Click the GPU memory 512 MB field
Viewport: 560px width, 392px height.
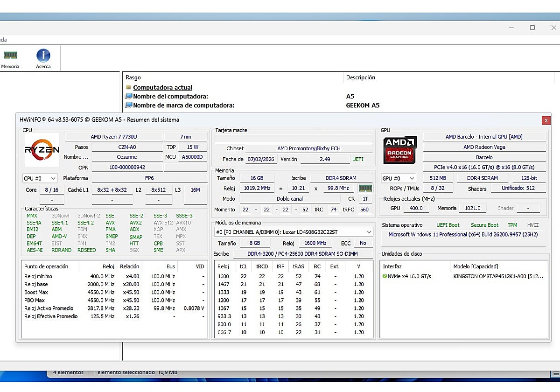[437, 178]
